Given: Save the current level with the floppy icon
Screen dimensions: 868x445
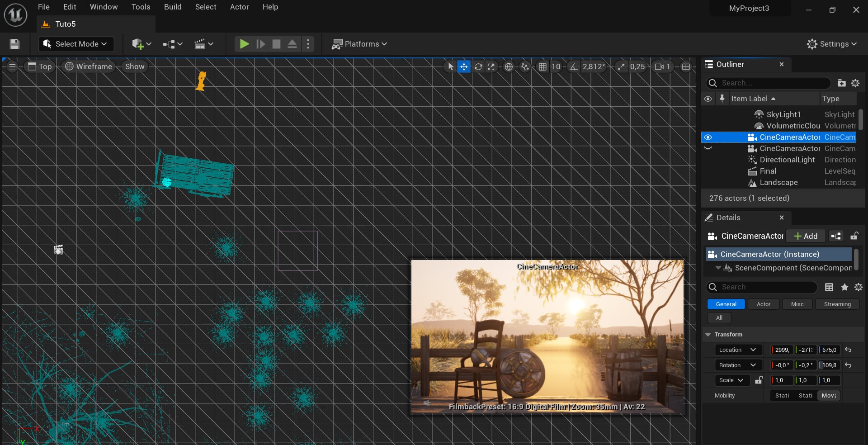Looking at the screenshot, I should pyautogui.click(x=14, y=44).
